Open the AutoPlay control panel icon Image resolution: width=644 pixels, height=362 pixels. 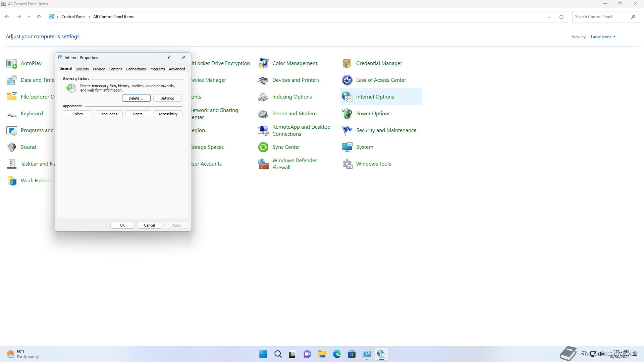click(12, 63)
